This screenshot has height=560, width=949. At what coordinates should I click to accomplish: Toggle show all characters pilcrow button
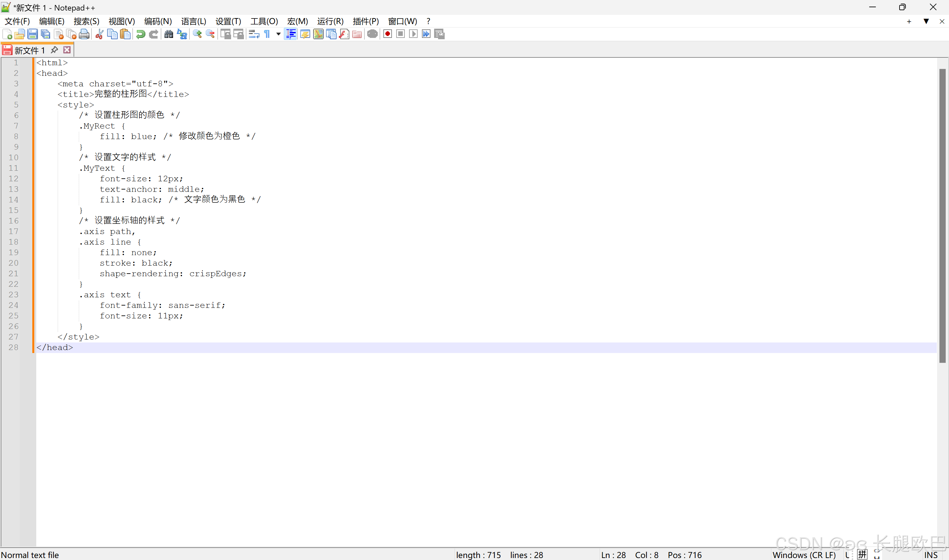pos(267,34)
